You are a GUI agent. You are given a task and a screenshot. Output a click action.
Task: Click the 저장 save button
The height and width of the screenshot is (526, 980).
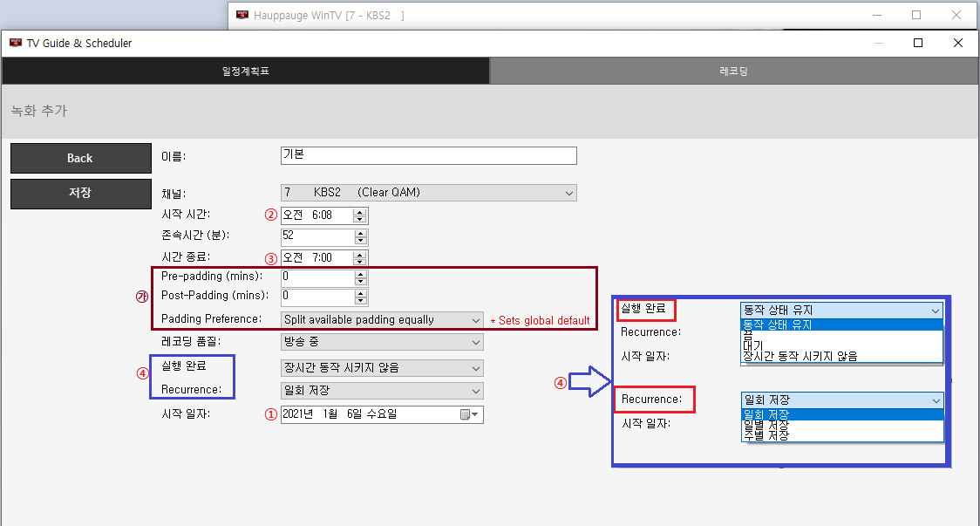click(80, 194)
